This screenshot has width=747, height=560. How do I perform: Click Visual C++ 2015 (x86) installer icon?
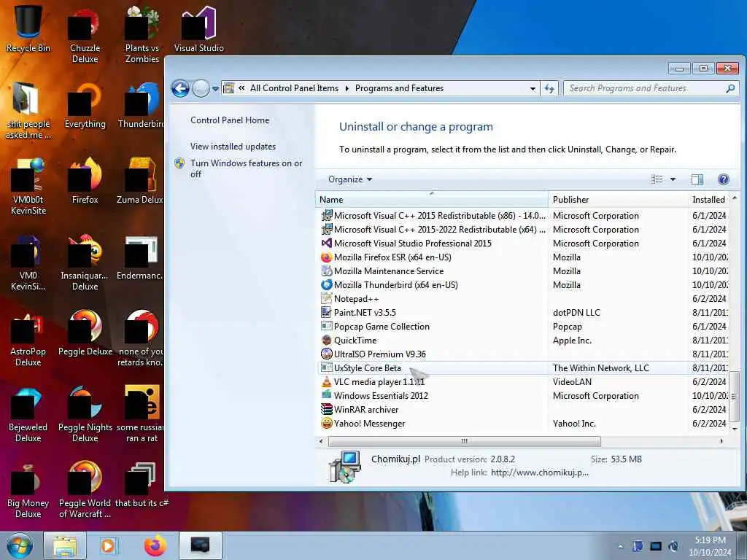tap(326, 216)
